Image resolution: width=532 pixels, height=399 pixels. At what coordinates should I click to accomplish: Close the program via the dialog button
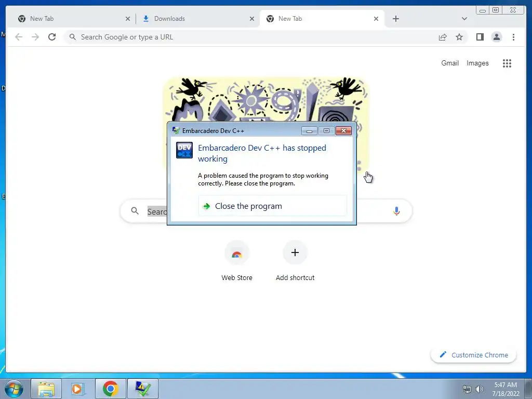coord(272,206)
